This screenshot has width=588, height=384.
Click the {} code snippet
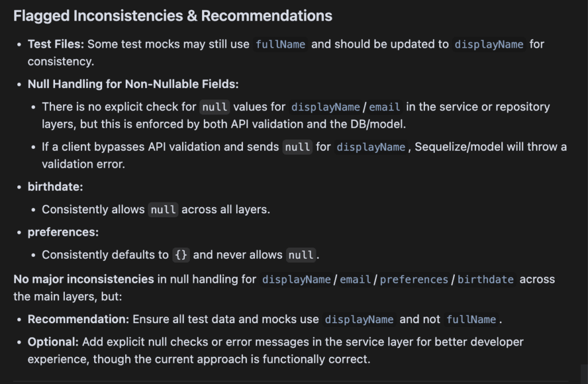click(x=181, y=255)
